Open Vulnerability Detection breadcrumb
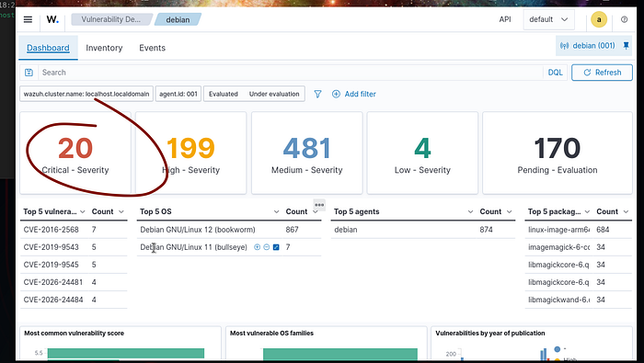Screen dimensions: 644x363 (x=111, y=19)
